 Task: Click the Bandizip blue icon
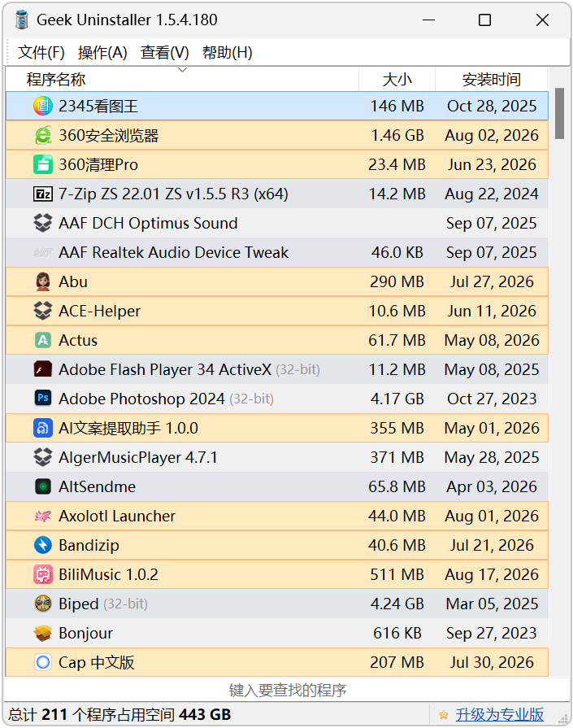(x=43, y=545)
